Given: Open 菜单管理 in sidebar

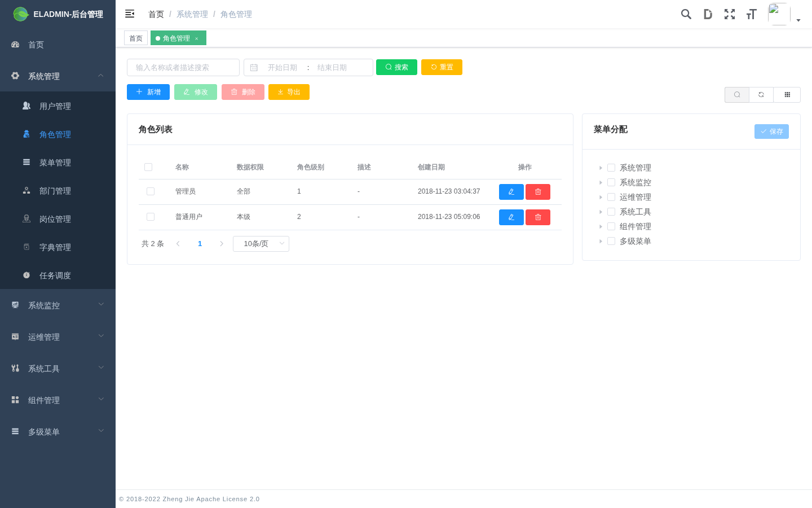Looking at the screenshot, I should tap(58, 163).
